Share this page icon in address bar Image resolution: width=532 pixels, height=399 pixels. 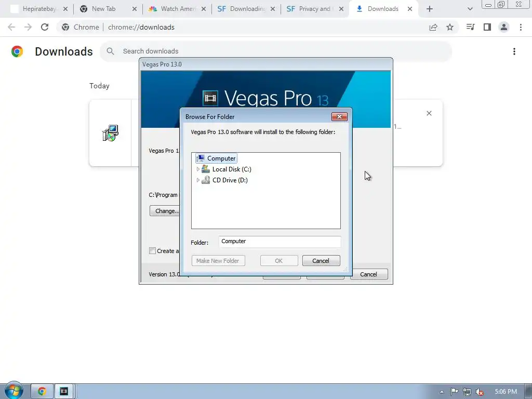(x=433, y=27)
